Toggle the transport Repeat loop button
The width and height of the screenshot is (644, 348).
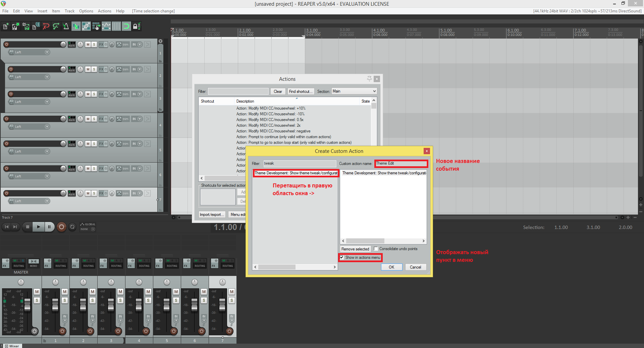click(x=72, y=227)
